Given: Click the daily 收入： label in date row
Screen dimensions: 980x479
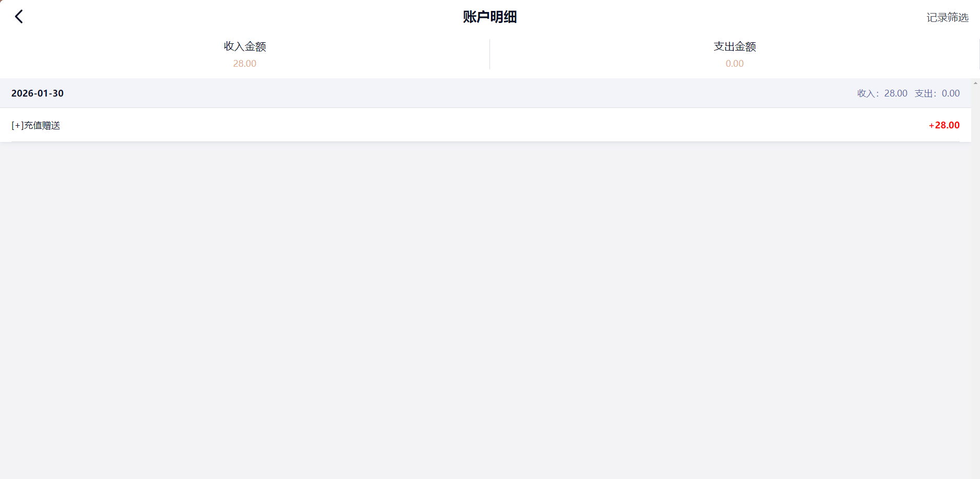Looking at the screenshot, I should click(869, 93).
